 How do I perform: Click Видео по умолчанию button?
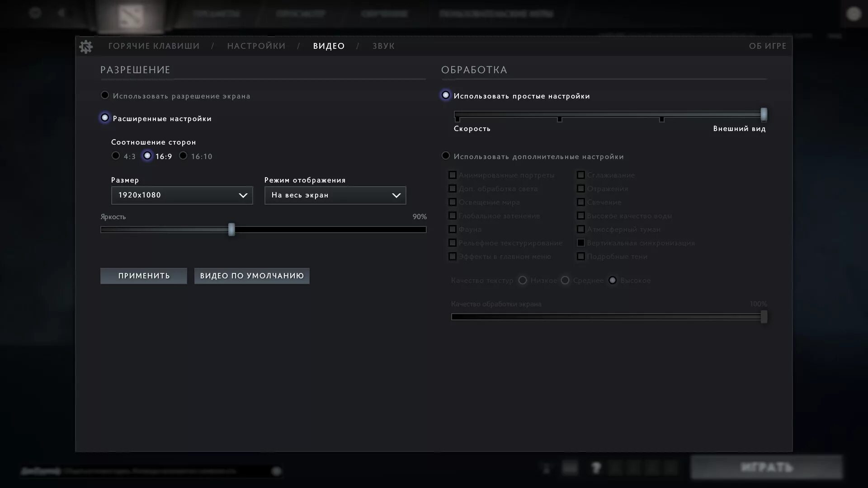[x=252, y=276]
